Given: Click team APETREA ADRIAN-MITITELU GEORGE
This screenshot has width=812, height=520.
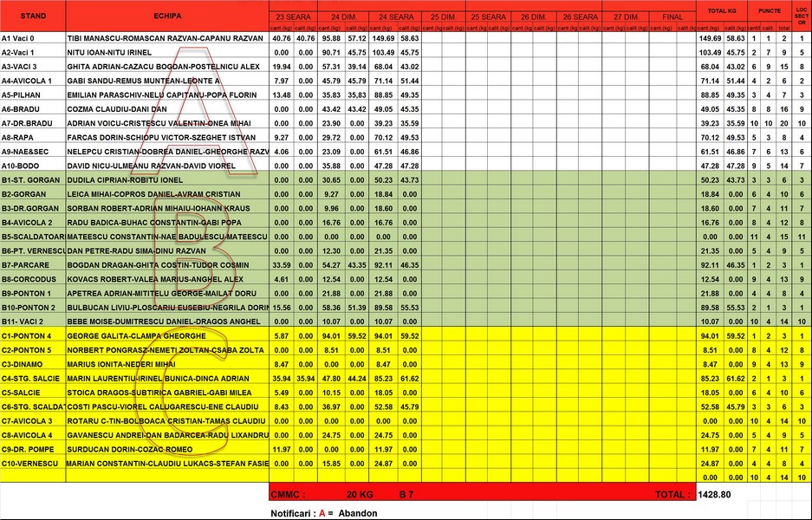Looking at the screenshot, I should (167, 293).
